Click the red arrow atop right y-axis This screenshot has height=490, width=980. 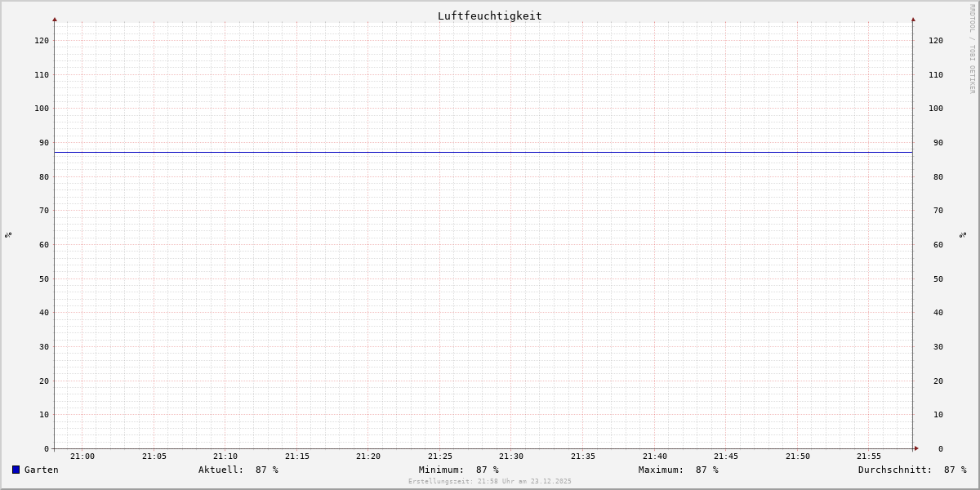point(913,19)
